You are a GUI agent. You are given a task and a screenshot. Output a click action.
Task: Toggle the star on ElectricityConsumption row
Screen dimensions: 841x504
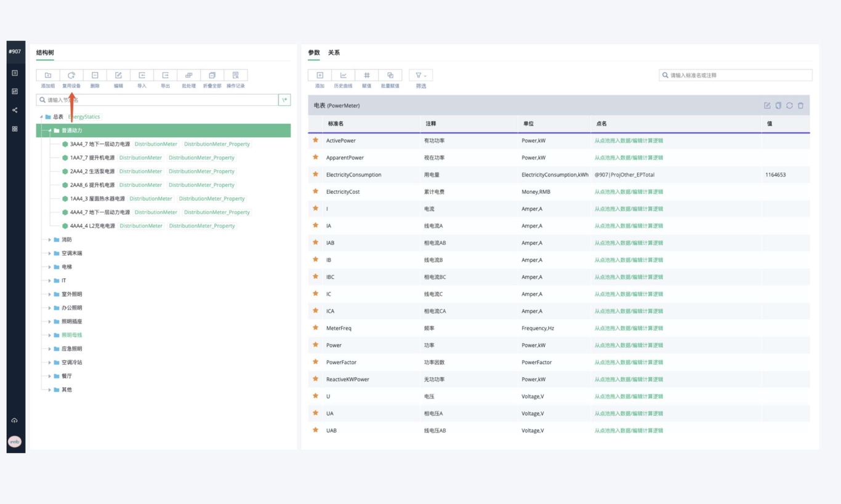316,174
